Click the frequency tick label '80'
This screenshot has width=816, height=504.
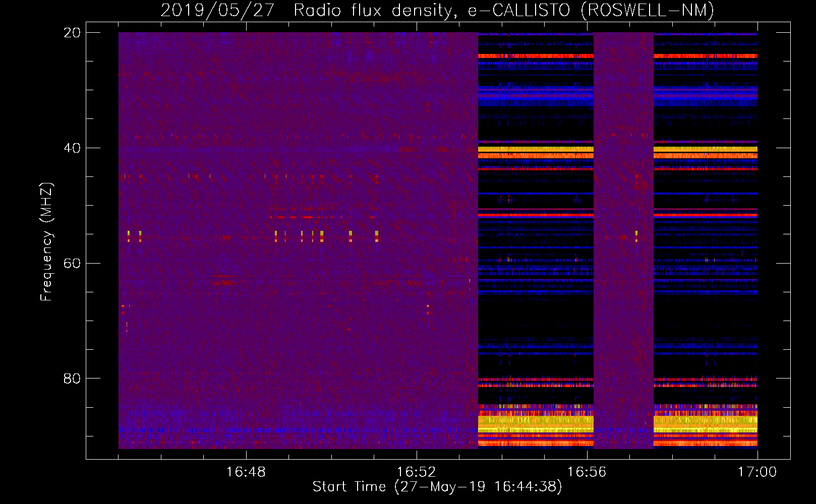pos(72,379)
